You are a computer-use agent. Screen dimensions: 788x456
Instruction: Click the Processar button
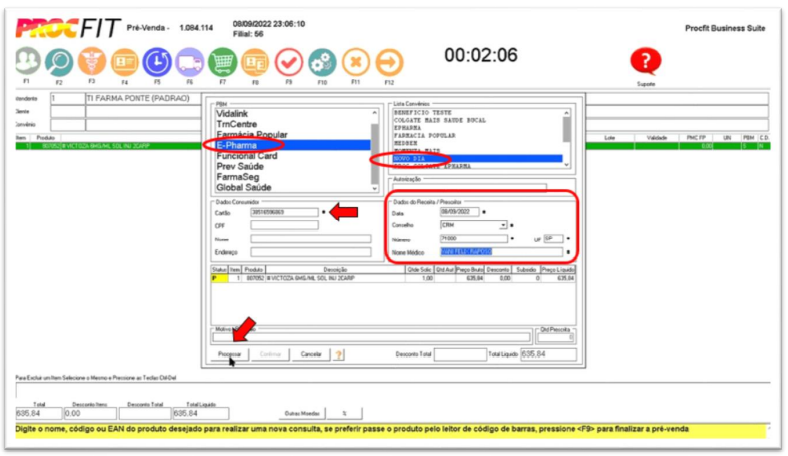click(x=230, y=354)
